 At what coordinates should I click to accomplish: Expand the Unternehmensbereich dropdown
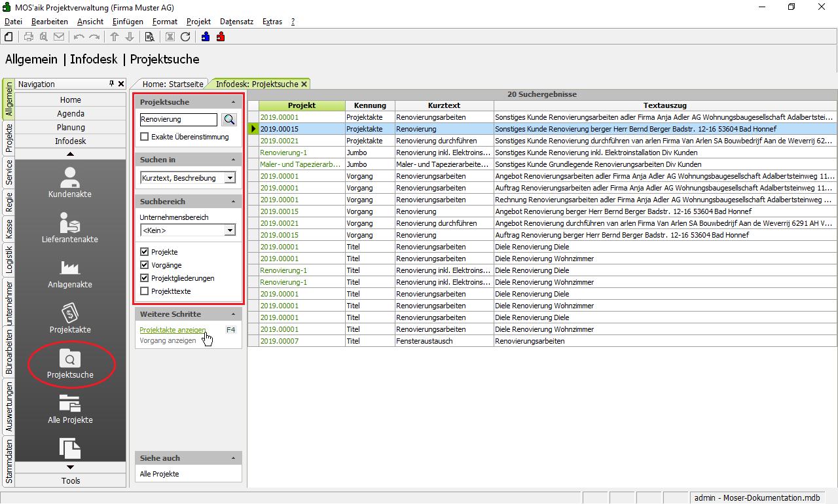tap(229, 230)
